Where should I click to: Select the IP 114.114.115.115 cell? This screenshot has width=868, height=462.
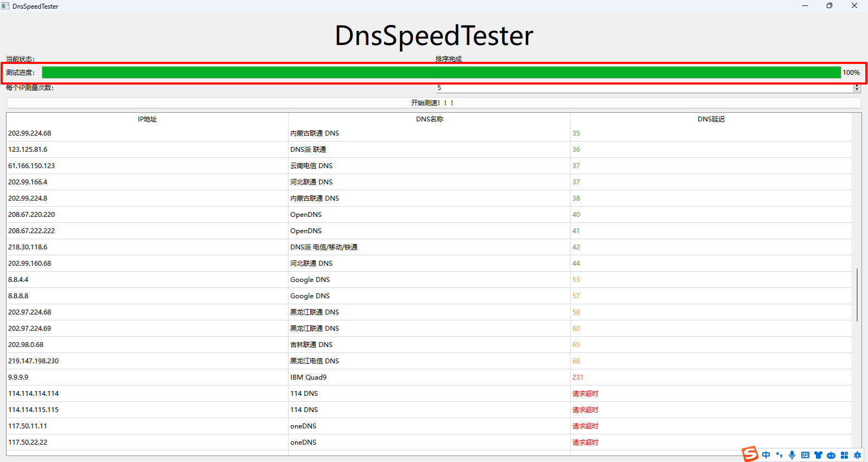(x=147, y=409)
